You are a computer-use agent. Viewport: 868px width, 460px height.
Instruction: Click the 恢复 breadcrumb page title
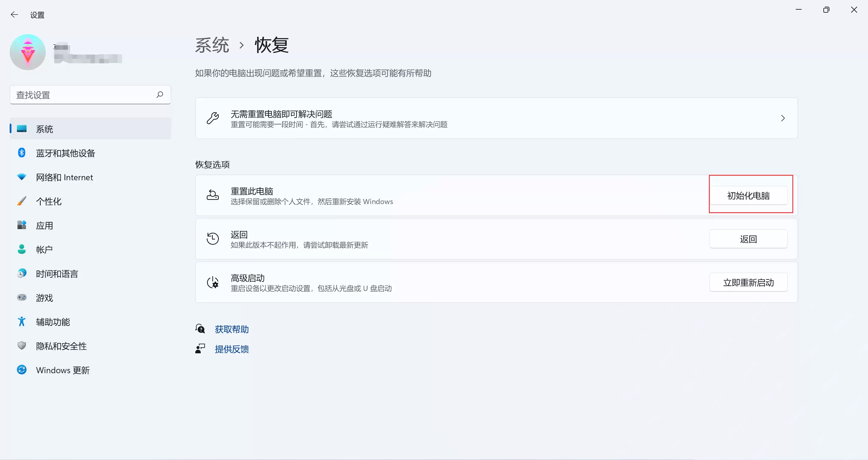pyautogui.click(x=272, y=45)
